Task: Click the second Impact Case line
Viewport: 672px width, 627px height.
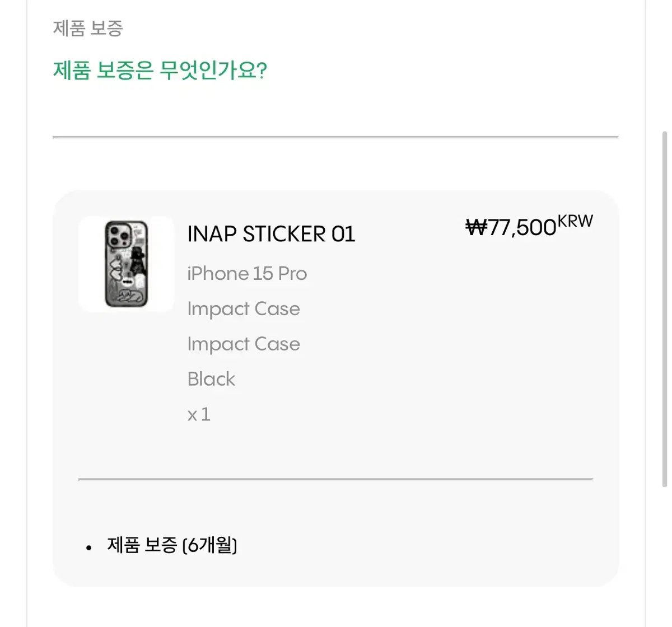Action: tap(244, 344)
